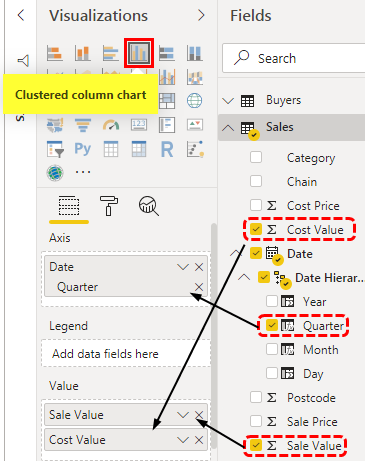Check the Day hierarchy level checkbox
This screenshot has width=365, height=461.
[272, 373]
